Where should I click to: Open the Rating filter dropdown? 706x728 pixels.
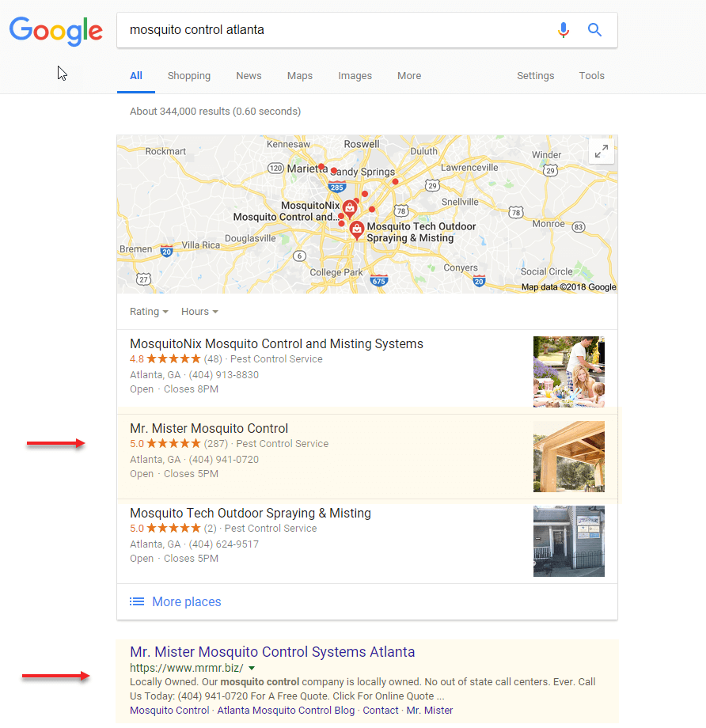click(x=149, y=312)
